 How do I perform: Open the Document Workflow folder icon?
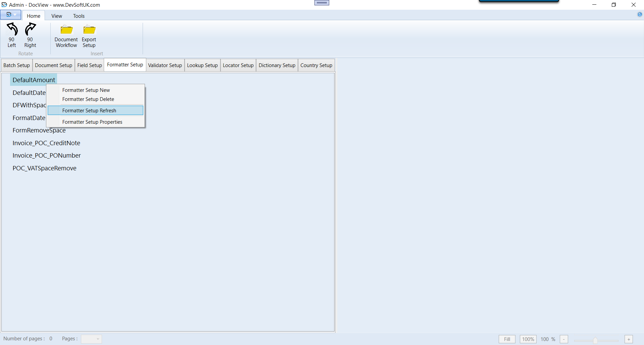pos(66,30)
